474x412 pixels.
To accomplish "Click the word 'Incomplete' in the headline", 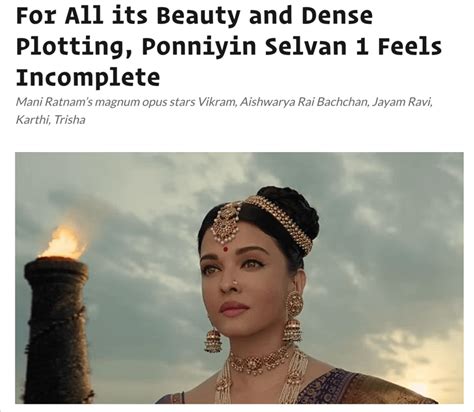I will (88, 77).
